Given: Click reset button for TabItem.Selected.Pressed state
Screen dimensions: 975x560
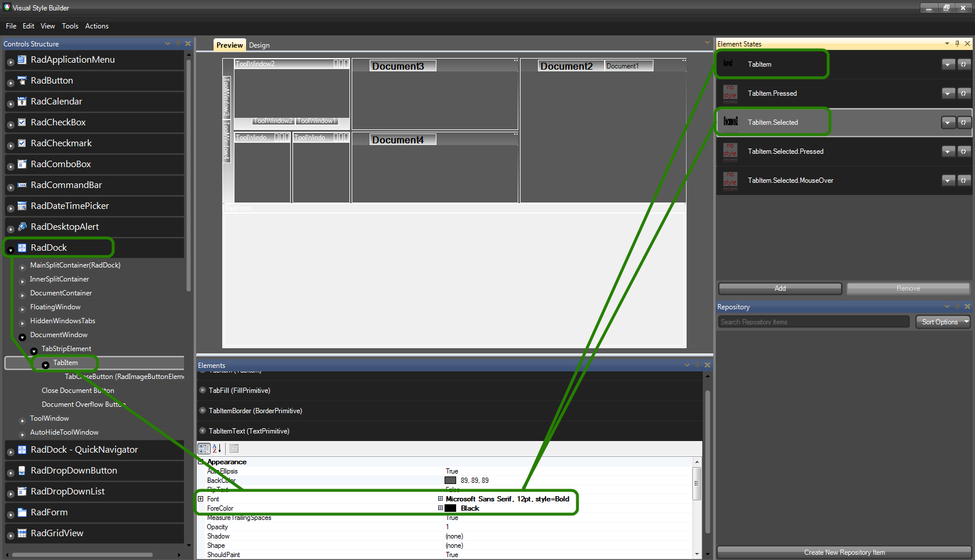Looking at the screenshot, I should pyautogui.click(x=963, y=151).
